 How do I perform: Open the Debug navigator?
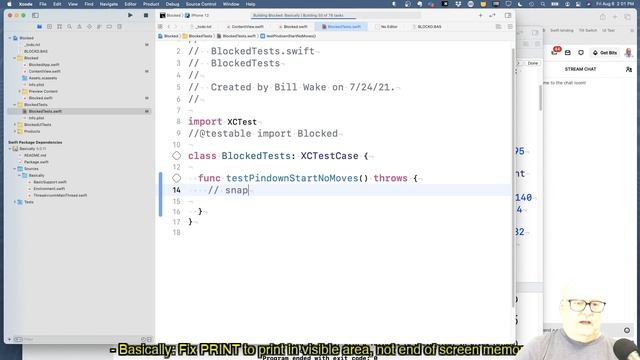99,27
